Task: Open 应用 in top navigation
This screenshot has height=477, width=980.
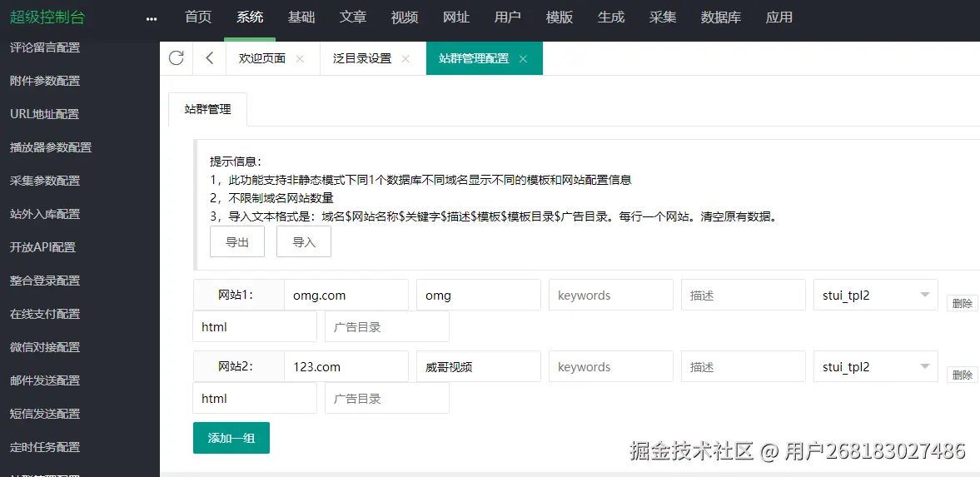Action: pos(779,17)
